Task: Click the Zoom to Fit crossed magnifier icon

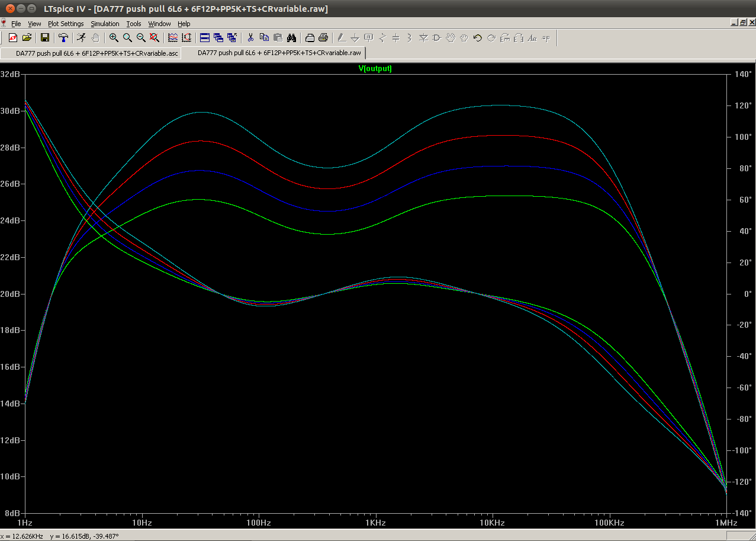Action: click(x=155, y=38)
